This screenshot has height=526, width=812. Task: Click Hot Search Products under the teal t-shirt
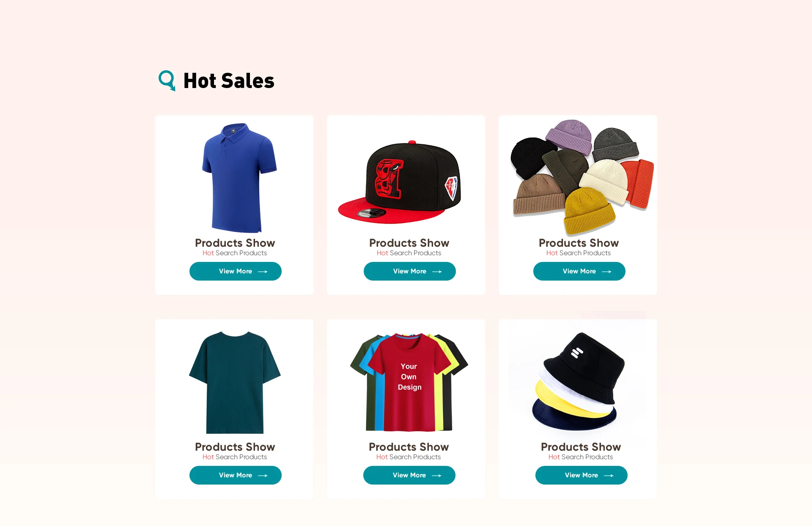[x=235, y=457]
